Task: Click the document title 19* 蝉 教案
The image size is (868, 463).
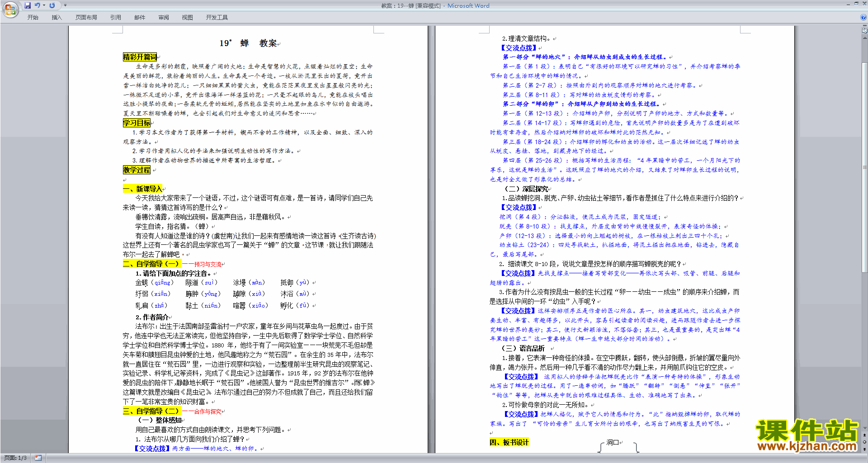Action: coord(248,43)
